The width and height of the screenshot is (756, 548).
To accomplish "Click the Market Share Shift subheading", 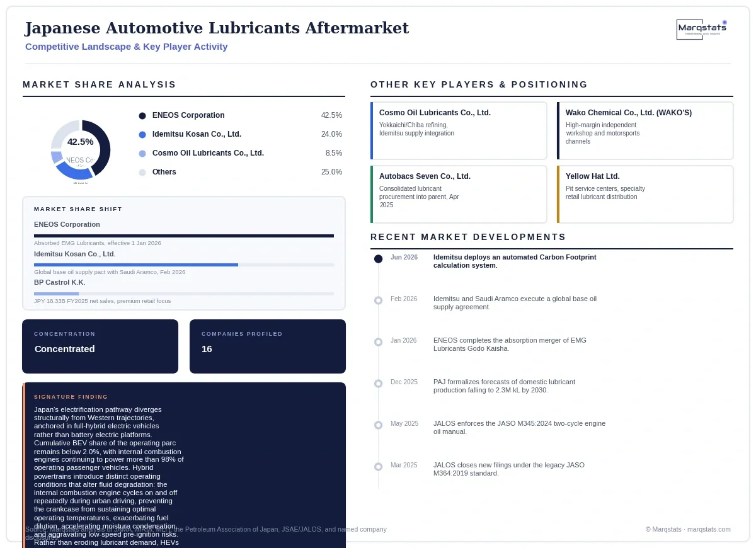I will [78, 209].
